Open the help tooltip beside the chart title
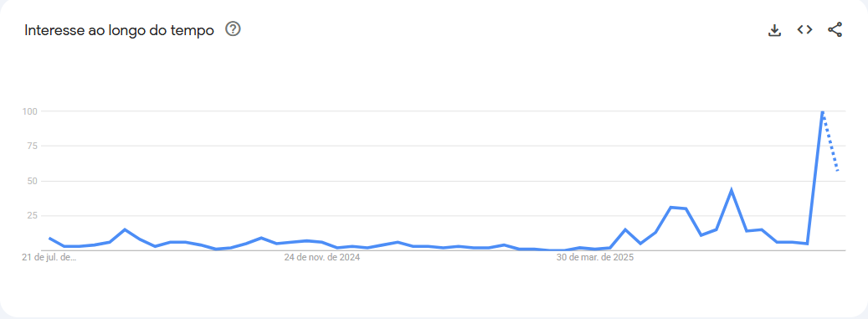Screen dimensions: 868x319 click(x=233, y=29)
